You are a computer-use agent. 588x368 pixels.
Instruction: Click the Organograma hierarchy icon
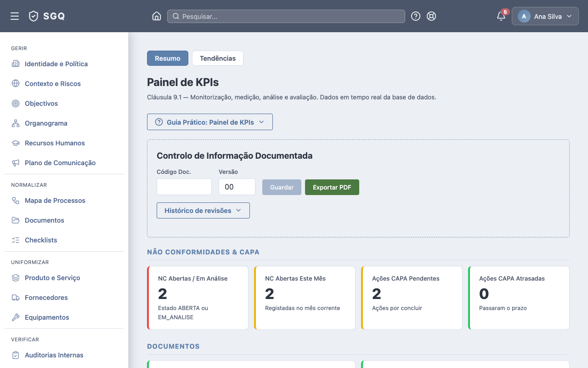coord(16,123)
